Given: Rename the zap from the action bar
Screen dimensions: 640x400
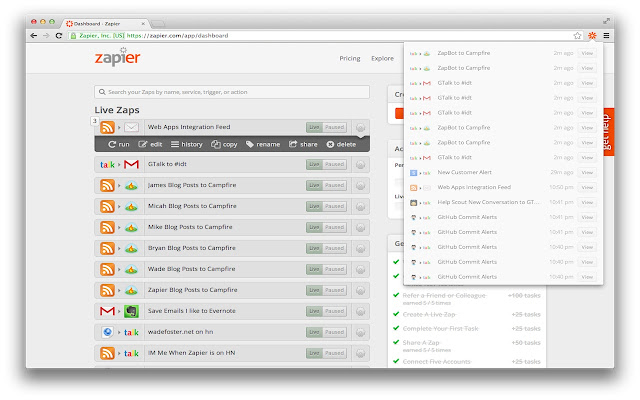Looking at the screenshot, I should [x=263, y=144].
